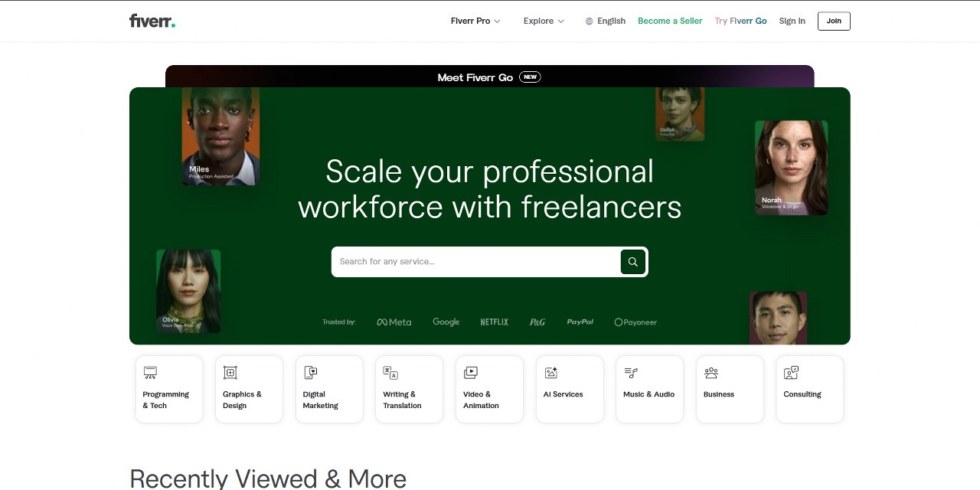Click the search magnifier button
980x490 pixels.
(632, 262)
